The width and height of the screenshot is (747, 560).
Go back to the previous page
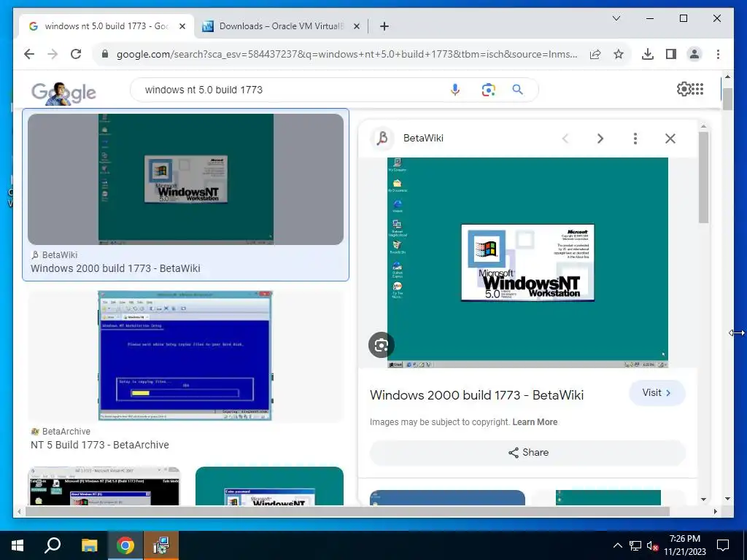click(x=29, y=54)
